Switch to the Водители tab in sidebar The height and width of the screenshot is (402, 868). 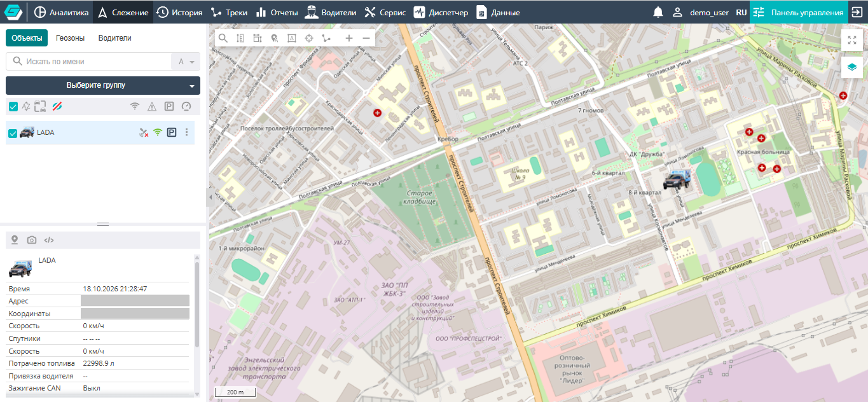114,38
